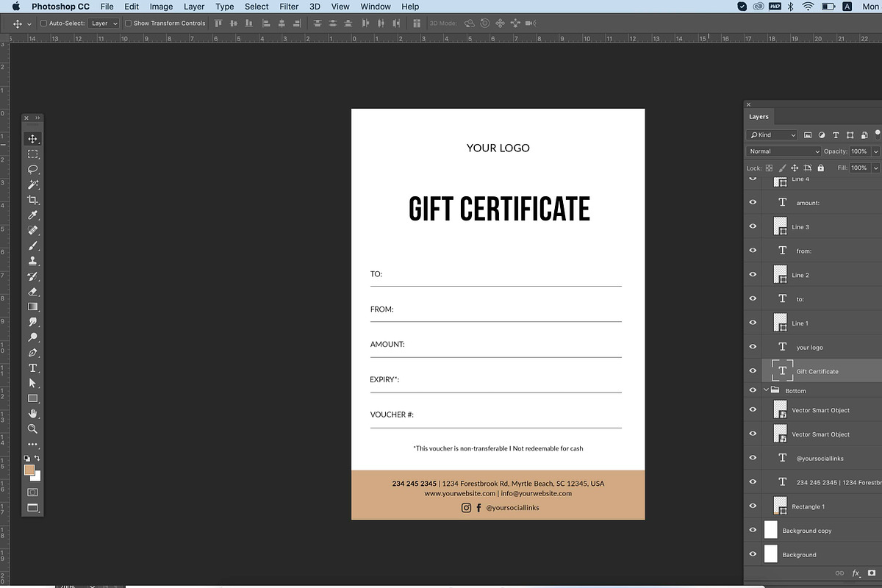Open the Image menu
Image resolution: width=882 pixels, height=588 pixels.
tap(161, 7)
